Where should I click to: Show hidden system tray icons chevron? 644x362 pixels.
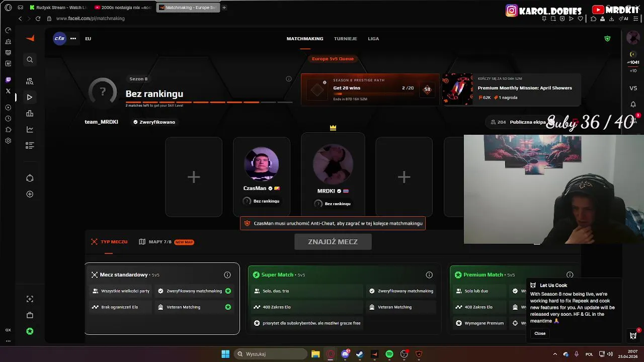555,354
